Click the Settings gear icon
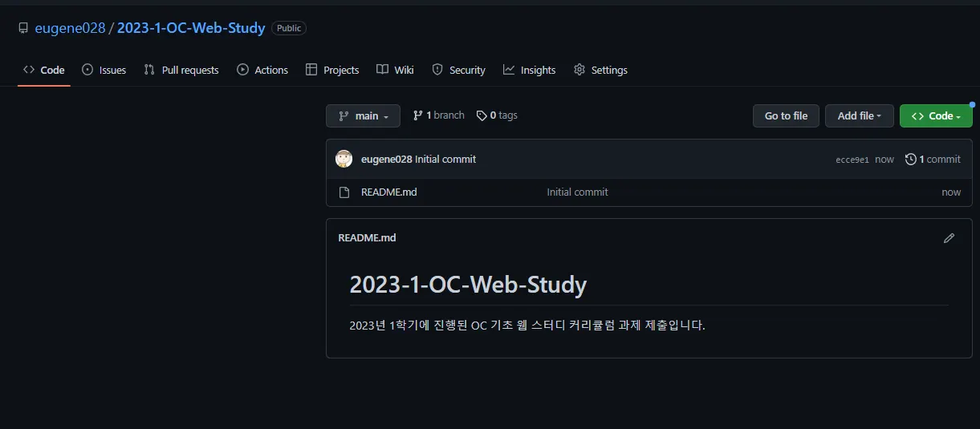Image resolution: width=980 pixels, height=429 pixels. [579, 70]
